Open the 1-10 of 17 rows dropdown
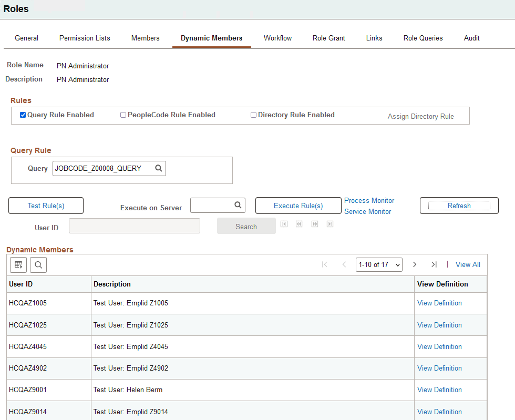515x420 pixels. click(x=379, y=264)
